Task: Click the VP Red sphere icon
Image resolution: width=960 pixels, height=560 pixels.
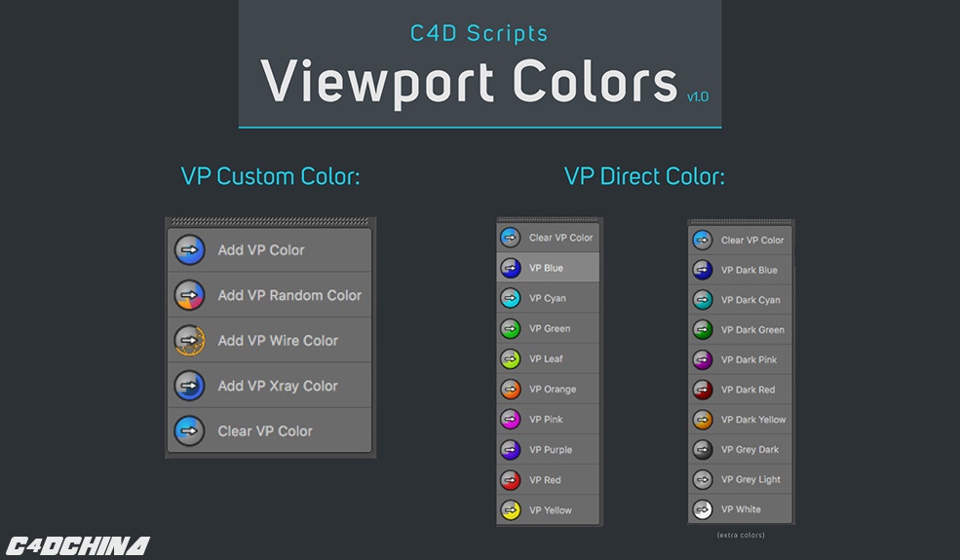Action: coord(511,480)
